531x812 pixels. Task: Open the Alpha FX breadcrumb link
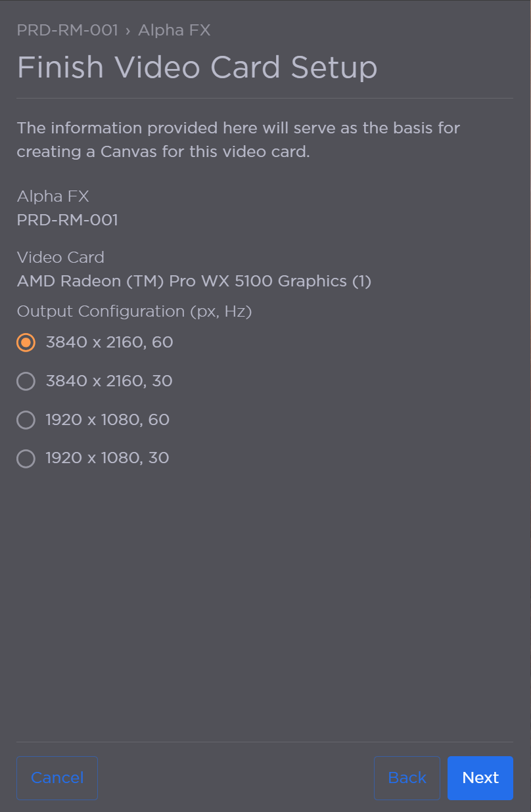coord(174,30)
